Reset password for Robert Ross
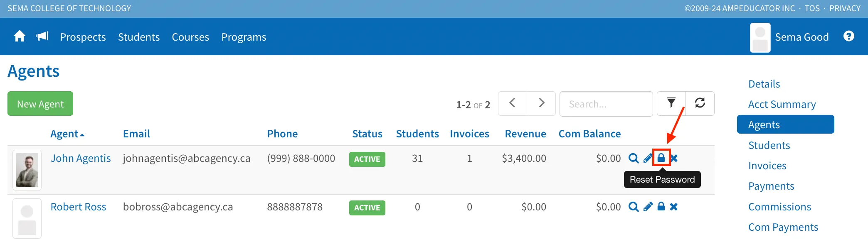Screen dimensions: 868x249 tap(661, 206)
